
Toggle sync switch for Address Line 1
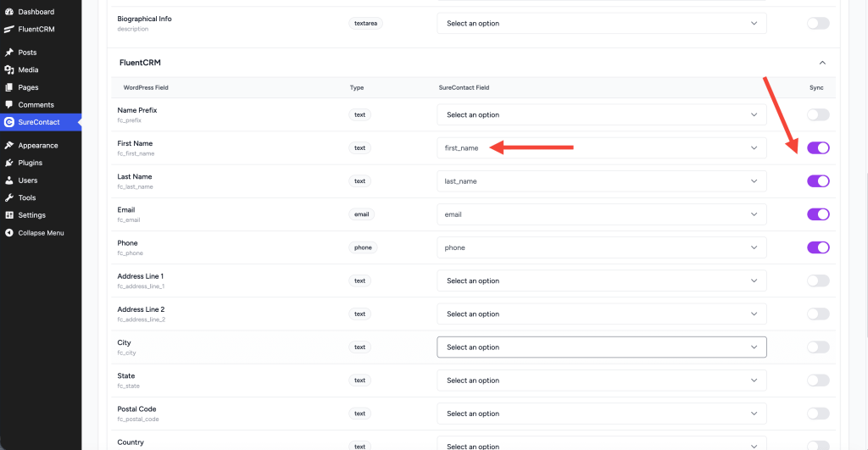[818, 281]
